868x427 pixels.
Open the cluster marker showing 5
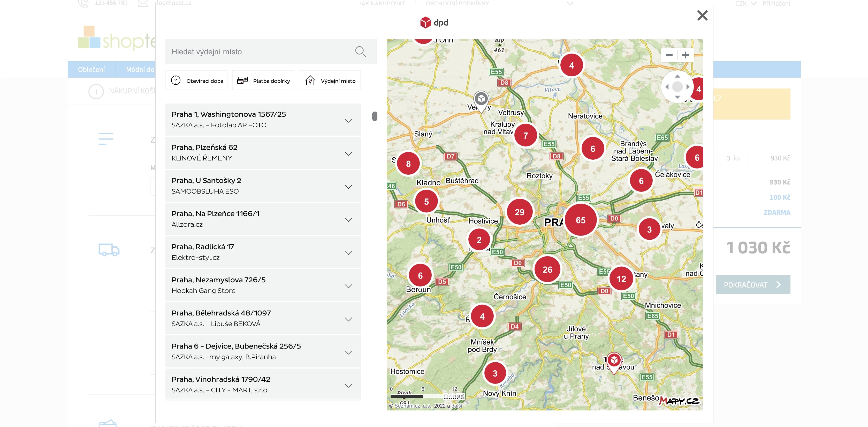pyautogui.click(x=426, y=201)
